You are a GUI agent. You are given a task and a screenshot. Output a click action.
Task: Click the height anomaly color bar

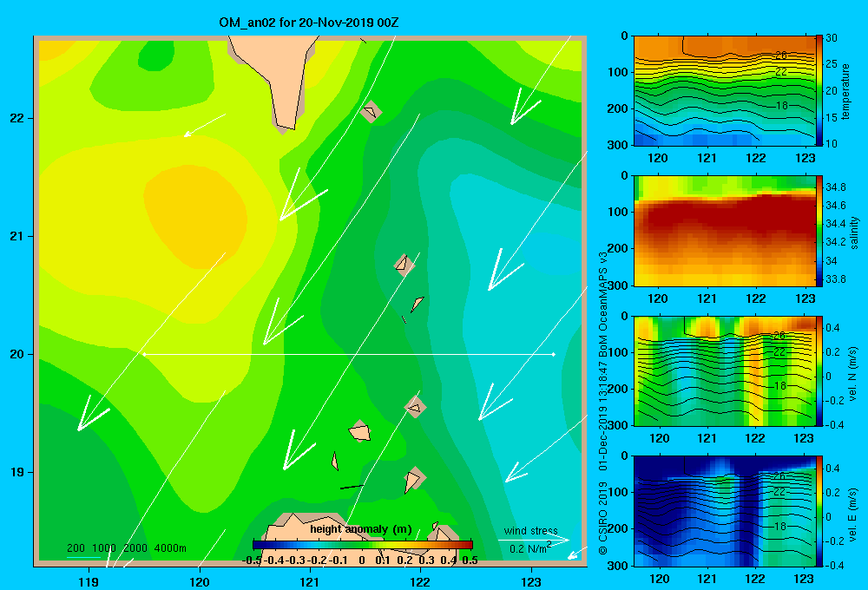click(x=363, y=545)
